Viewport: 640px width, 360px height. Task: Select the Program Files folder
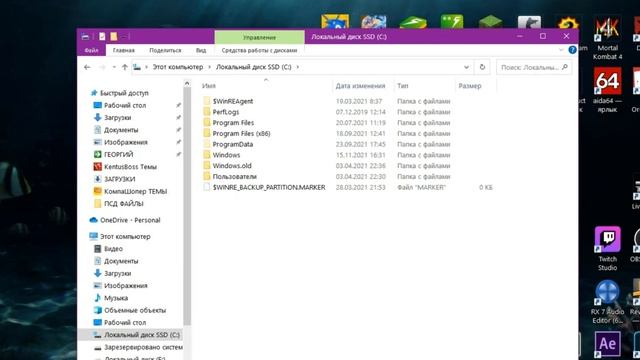[228, 122]
